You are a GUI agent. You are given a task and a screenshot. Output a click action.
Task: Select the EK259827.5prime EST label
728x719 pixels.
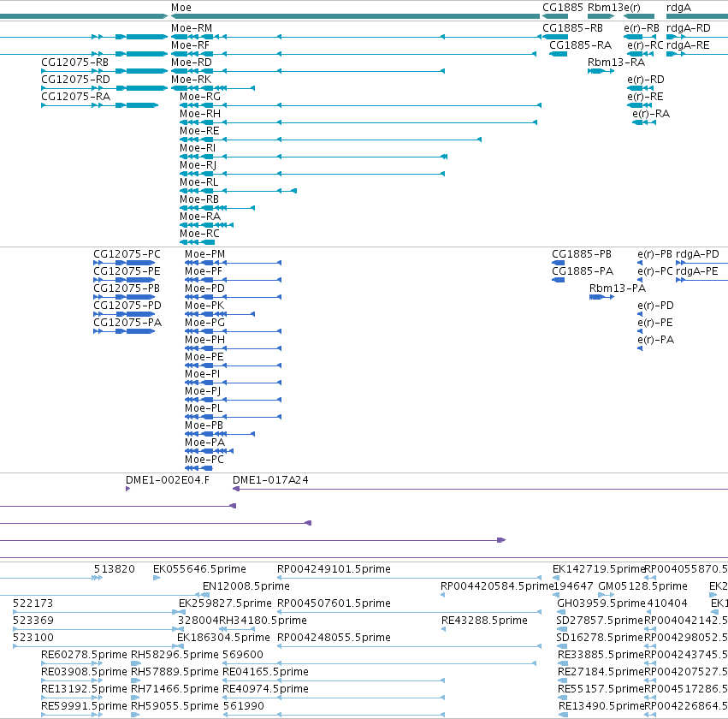tap(225, 603)
